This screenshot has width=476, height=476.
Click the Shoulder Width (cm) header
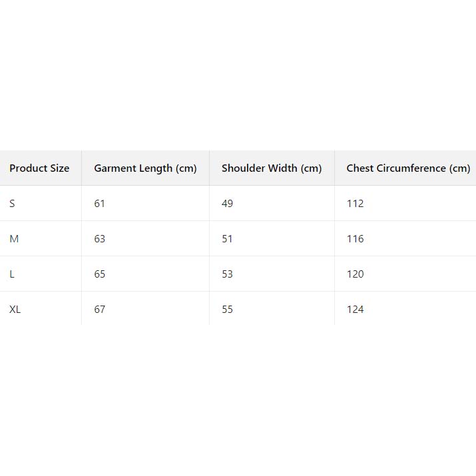click(272, 168)
